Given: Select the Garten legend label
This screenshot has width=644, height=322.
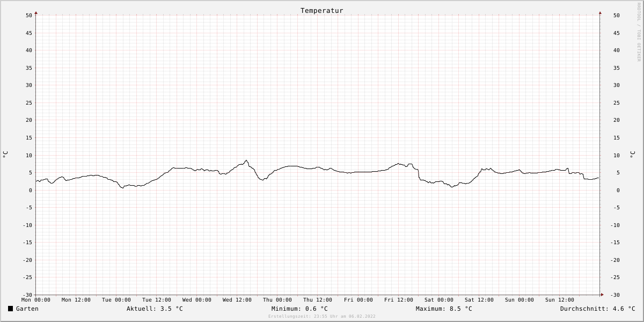Looking at the screenshot, I should tap(27, 309).
